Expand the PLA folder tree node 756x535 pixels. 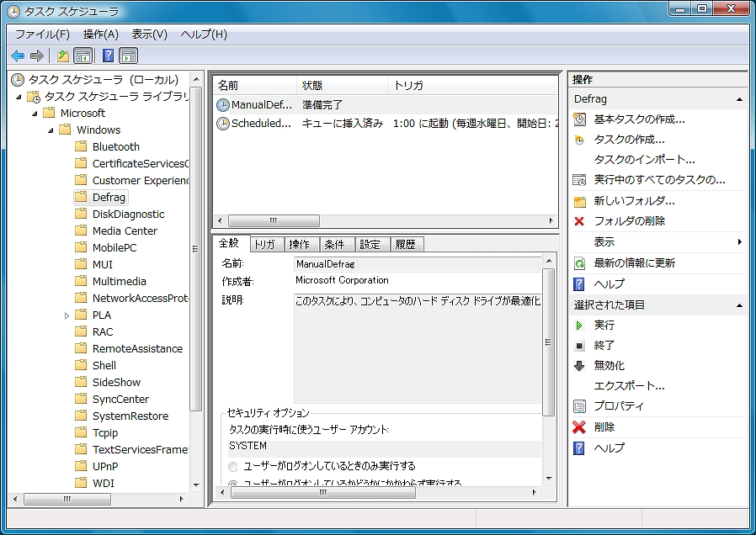click(67, 315)
